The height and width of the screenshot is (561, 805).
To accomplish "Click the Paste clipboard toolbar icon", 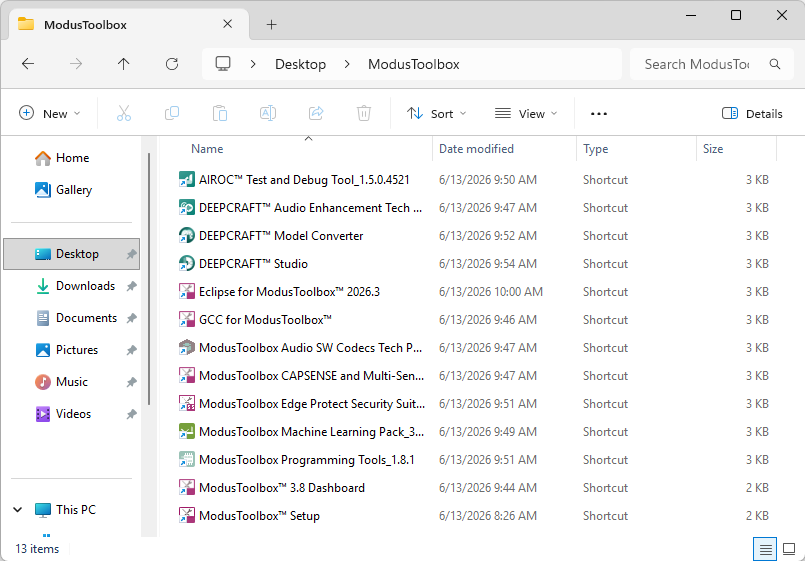I will point(220,113).
